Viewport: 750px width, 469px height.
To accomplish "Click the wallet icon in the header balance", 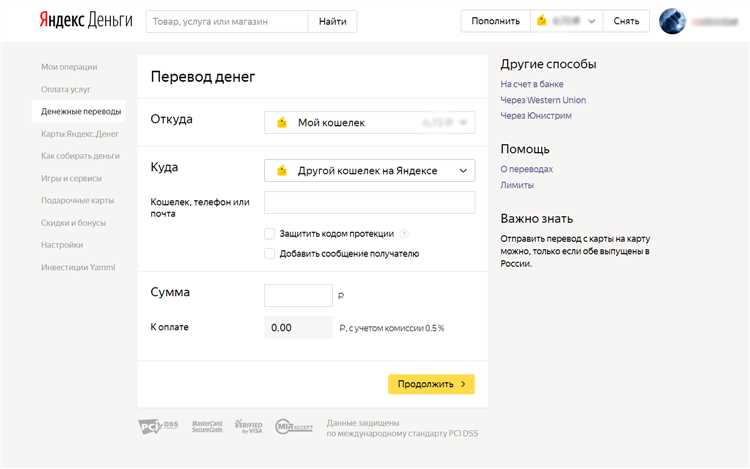I will point(542,21).
